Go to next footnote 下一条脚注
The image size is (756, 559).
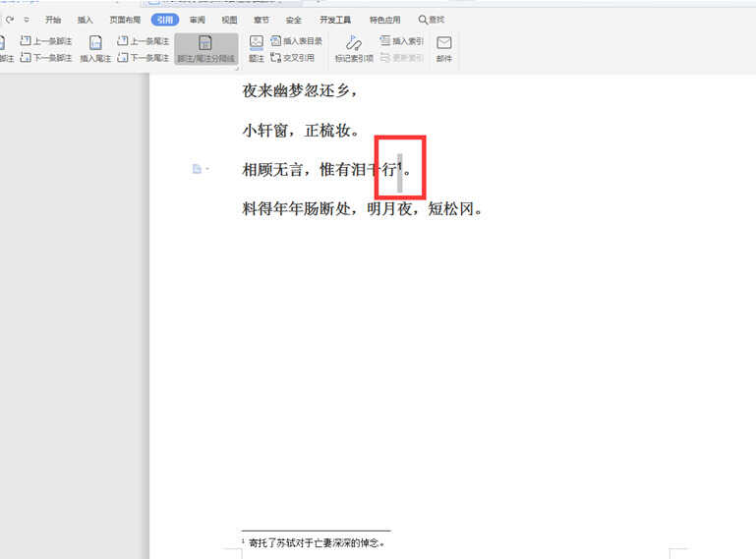point(46,57)
